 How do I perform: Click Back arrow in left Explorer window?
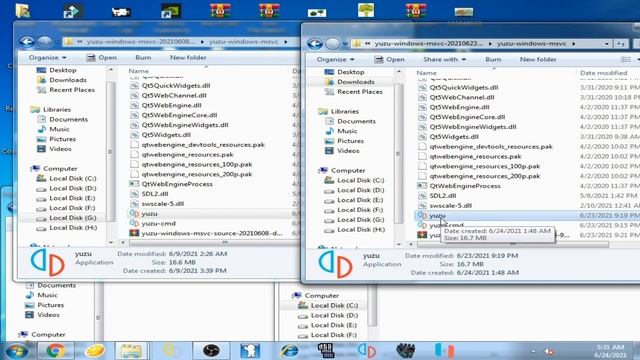[27, 41]
